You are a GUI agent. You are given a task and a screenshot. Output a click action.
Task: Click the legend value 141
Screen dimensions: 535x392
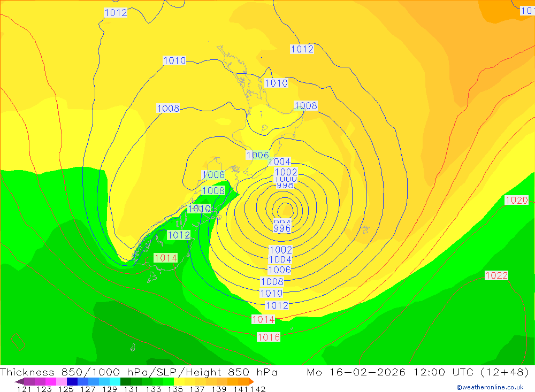241,389
